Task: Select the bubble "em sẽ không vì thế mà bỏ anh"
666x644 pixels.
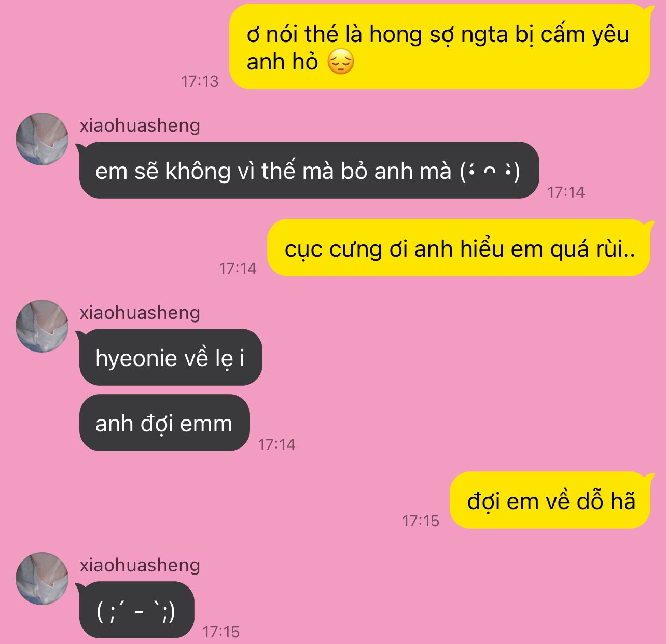Action: click(309, 170)
